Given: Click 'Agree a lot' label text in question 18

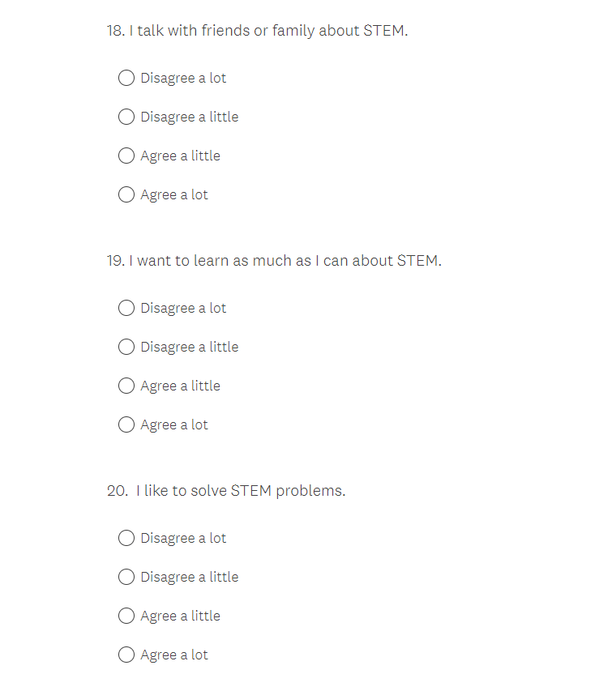Looking at the screenshot, I should 174,194.
